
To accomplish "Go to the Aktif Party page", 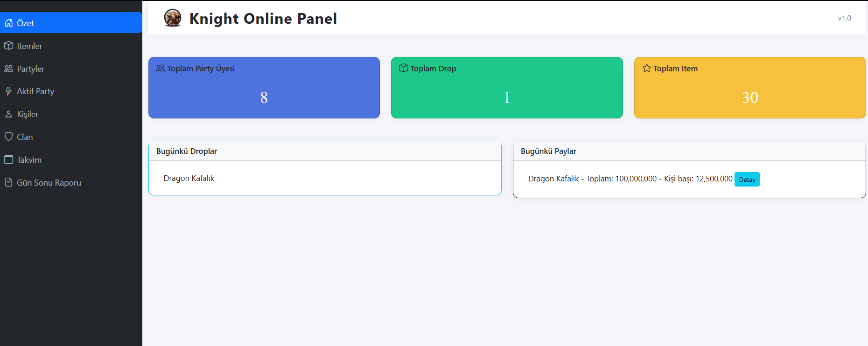I will [35, 91].
